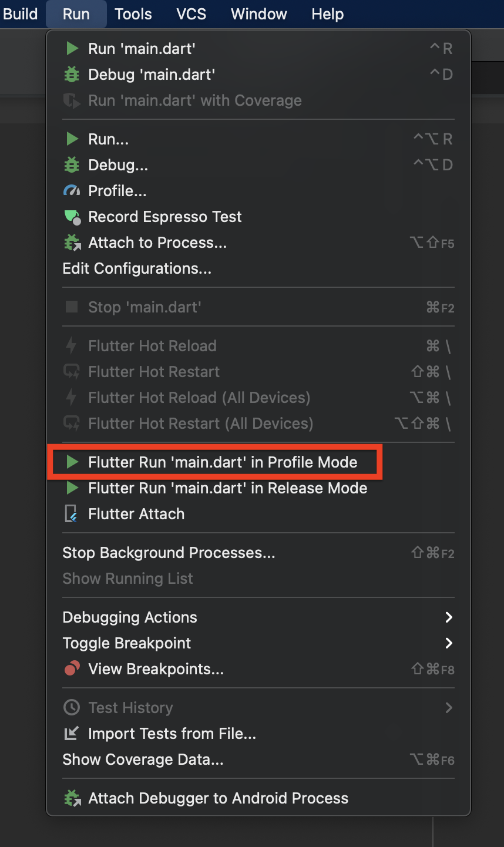The height and width of the screenshot is (847, 504).
Task: Open the Tools menu
Action: click(x=133, y=14)
